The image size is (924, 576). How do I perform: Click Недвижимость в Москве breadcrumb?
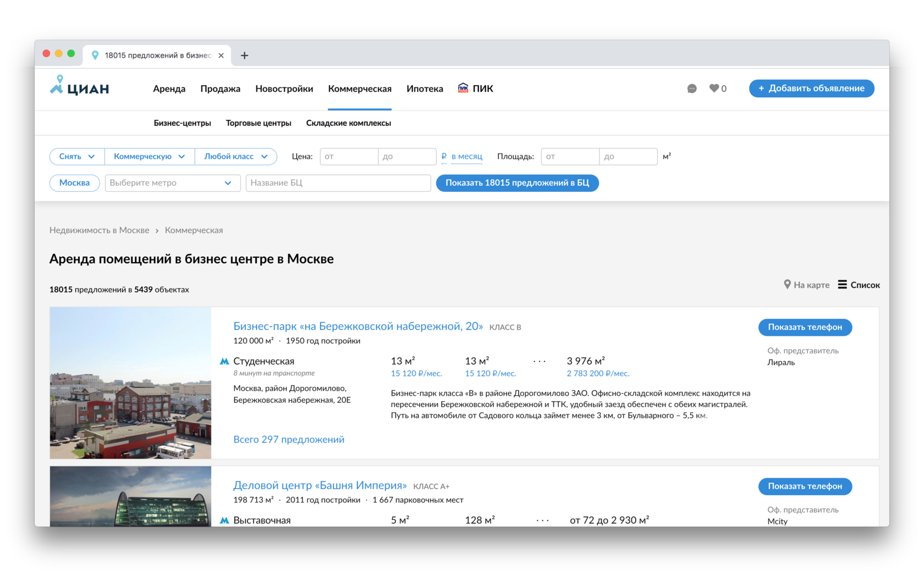(x=100, y=230)
